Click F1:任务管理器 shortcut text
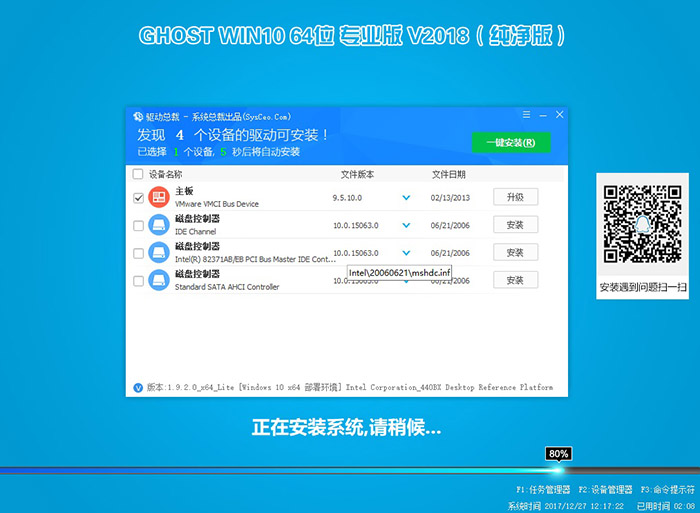The image size is (700, 513). pos(543,490)
